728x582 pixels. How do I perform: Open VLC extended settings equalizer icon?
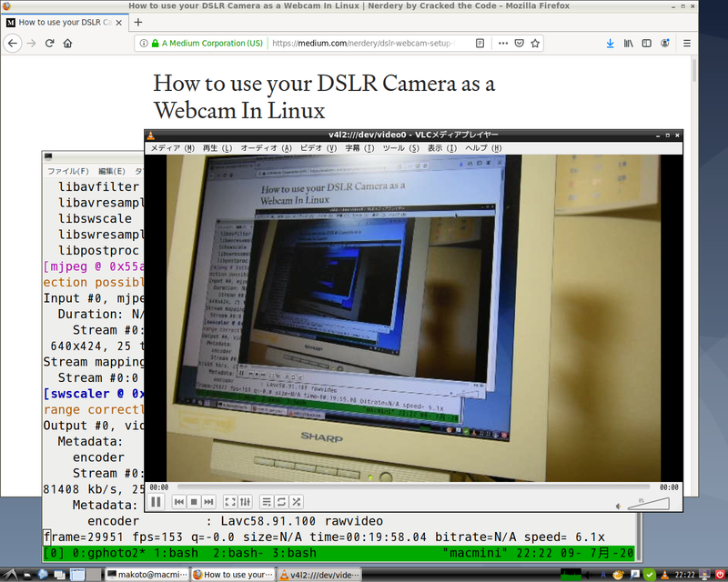point(245,502)
